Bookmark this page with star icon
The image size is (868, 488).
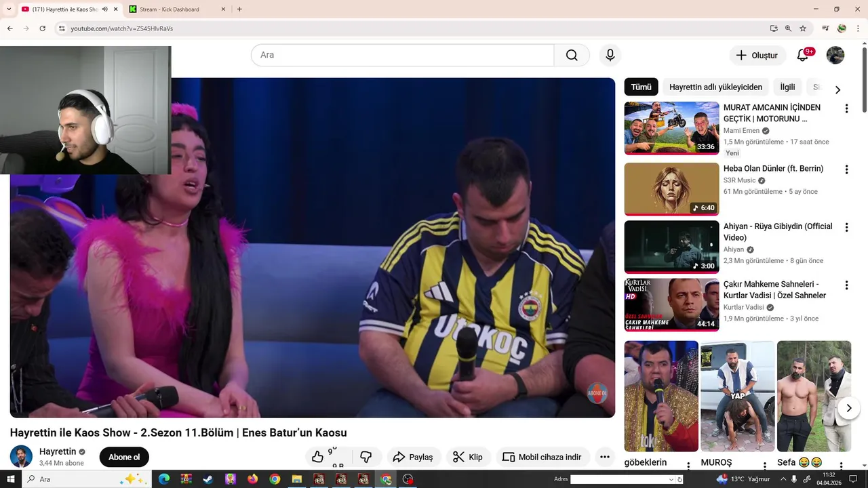(803, 28)
